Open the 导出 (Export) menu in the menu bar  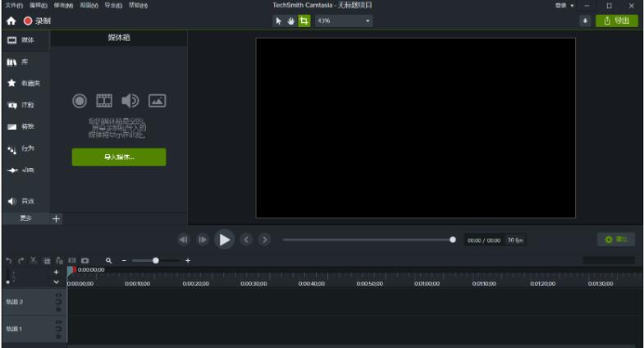tap(113, 6)
